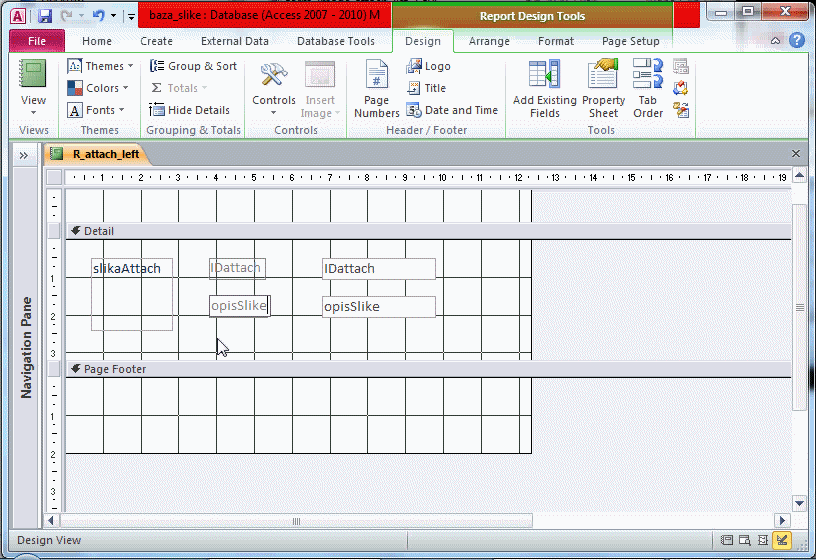Toggle Hide Details option

point(190,110)
